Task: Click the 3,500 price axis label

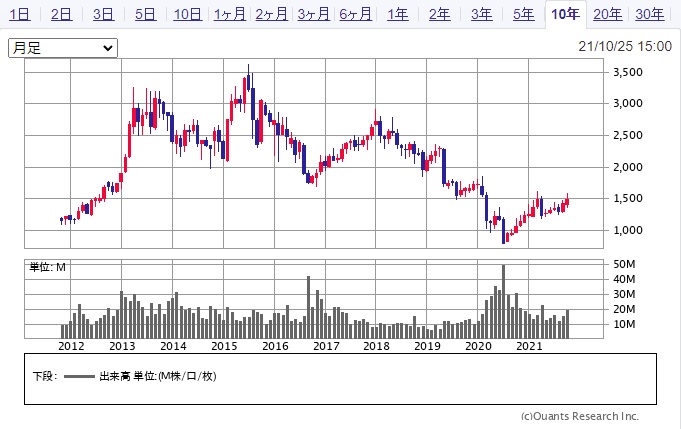Action: coord(628,72)
